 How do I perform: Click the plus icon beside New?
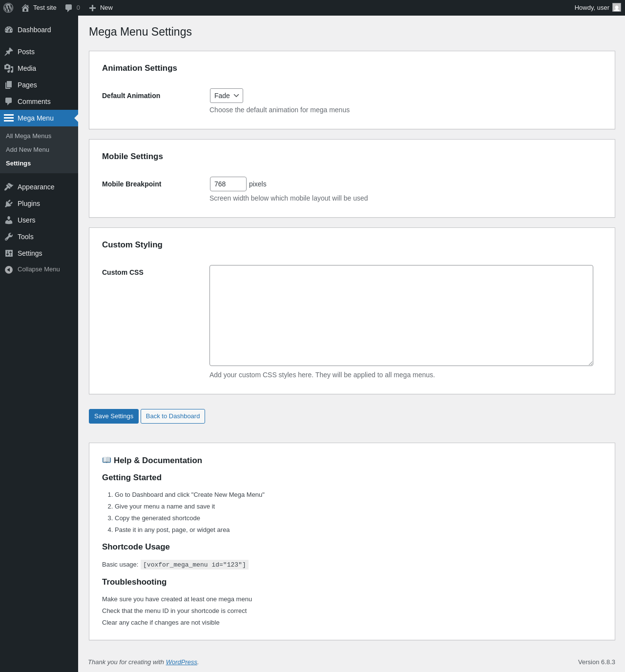coord(92,8)
